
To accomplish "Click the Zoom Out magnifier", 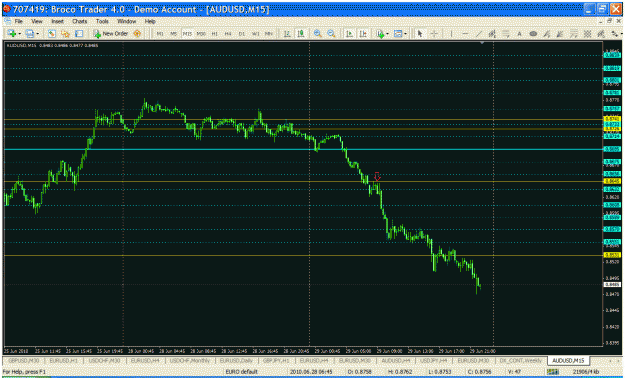I will click(331, 34).
